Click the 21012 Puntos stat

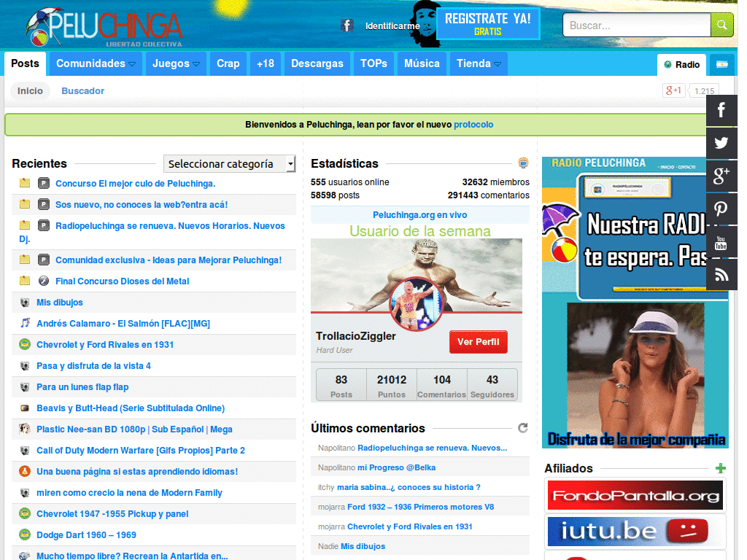point(392,386)
